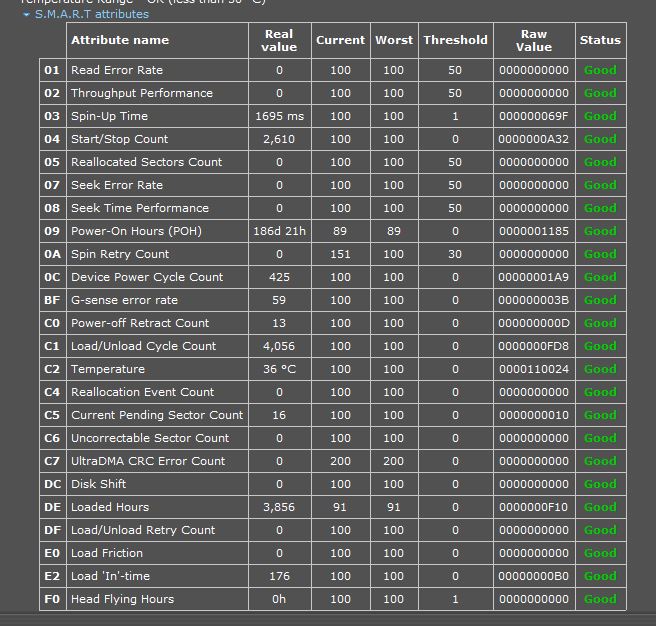The image size is (656, 626).
Task: Click the 1695 ms real value
Action: 279,116
